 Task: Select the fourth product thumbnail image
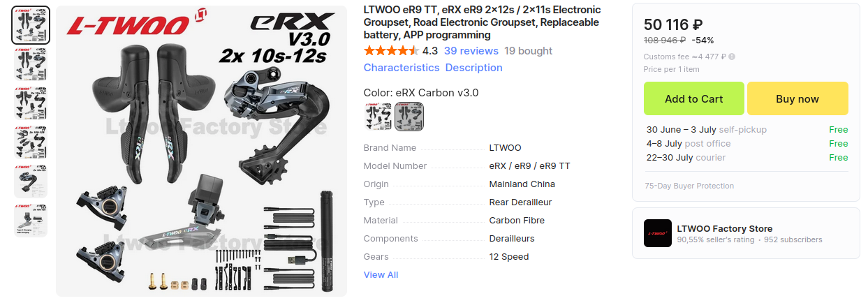(x=31, y=142)
